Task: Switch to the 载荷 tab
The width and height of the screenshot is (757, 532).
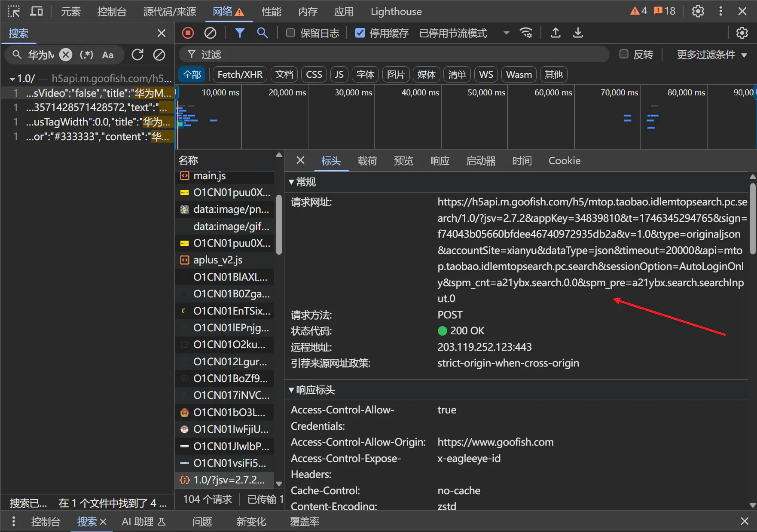Action: click(x=367, y=161)
